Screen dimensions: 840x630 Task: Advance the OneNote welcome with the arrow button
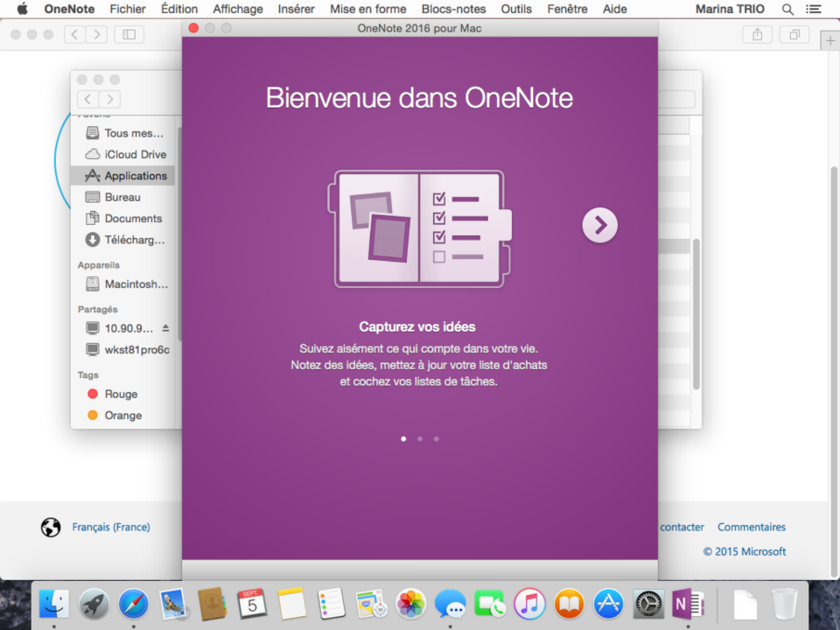tap(599, 225)
